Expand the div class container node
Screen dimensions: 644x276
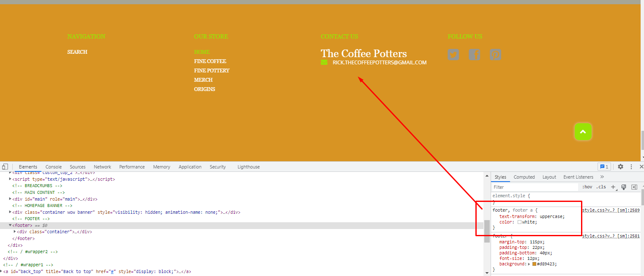(x=15, y=232)
